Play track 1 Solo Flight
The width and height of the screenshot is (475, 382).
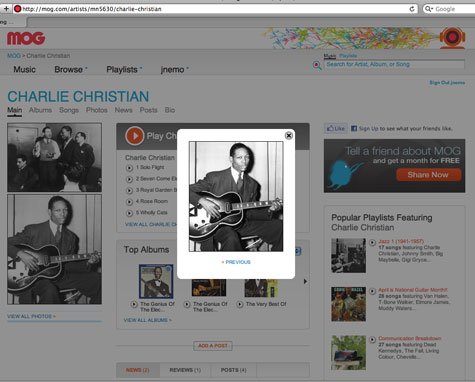[x=129, y=168]
